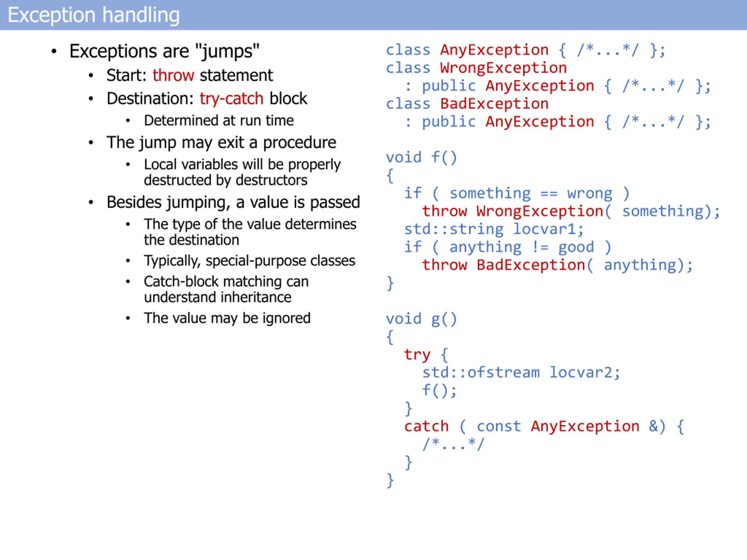Click 'if ( anything != good )' code line
Screen dimensions: 747x560
(507, 247)
